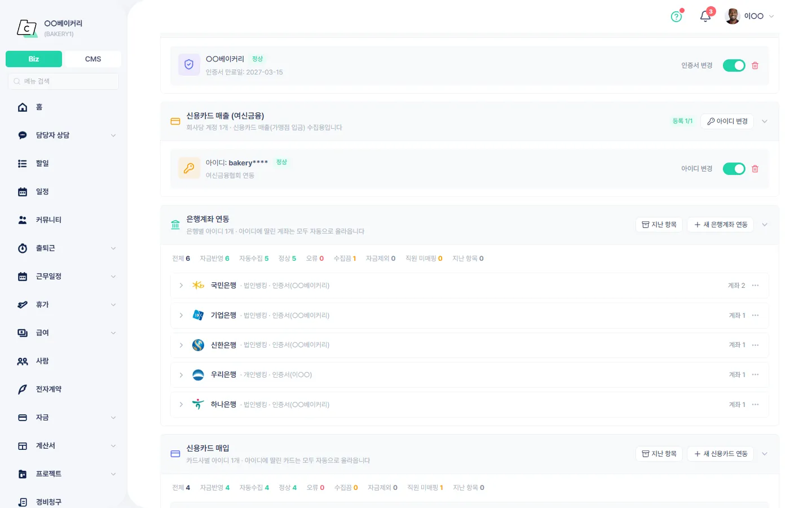The width and height of the screenshot is (812, 508).
Task: Click the 등록 1/1 badge
Action: (682, 121)
